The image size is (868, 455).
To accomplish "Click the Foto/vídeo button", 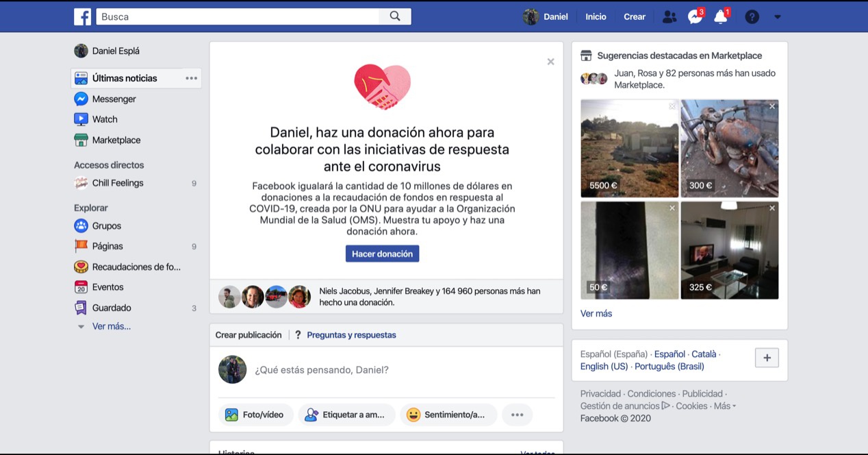I will (x=255, y=415).
